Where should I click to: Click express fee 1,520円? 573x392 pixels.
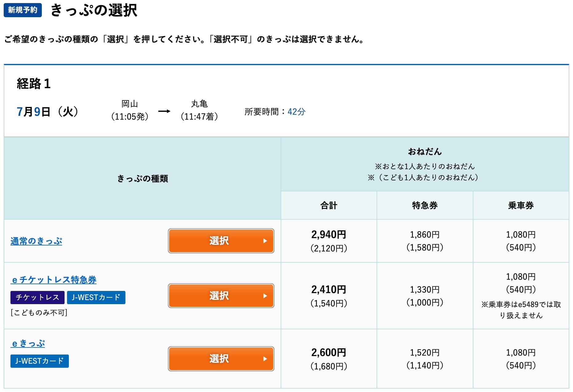click(x=425, y=352)
